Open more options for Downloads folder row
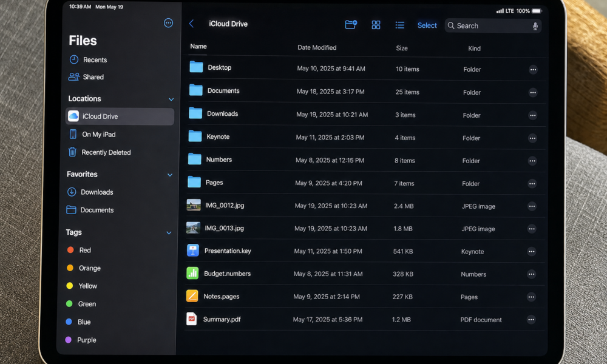 click(533, 115)
